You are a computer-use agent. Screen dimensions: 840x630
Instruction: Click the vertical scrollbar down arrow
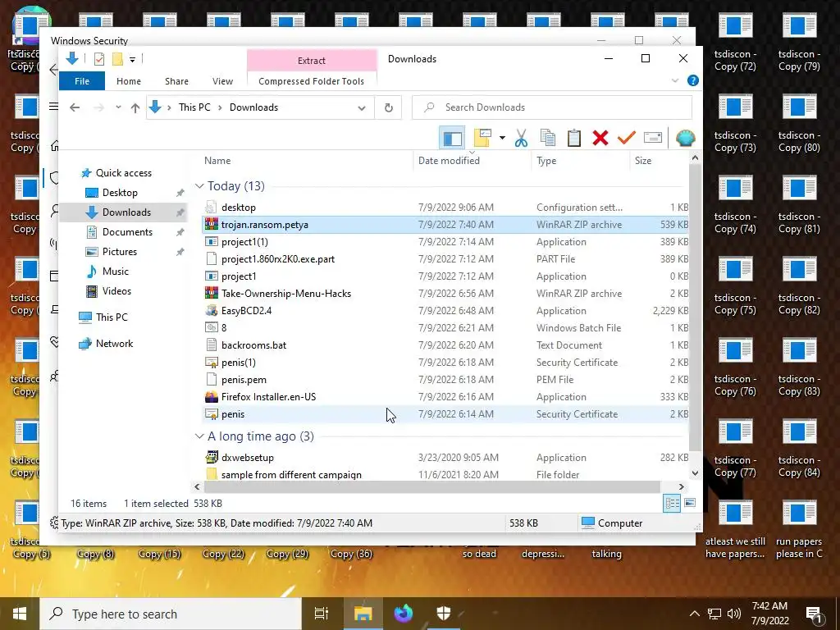pyautogui.click(x=695, y=473)
